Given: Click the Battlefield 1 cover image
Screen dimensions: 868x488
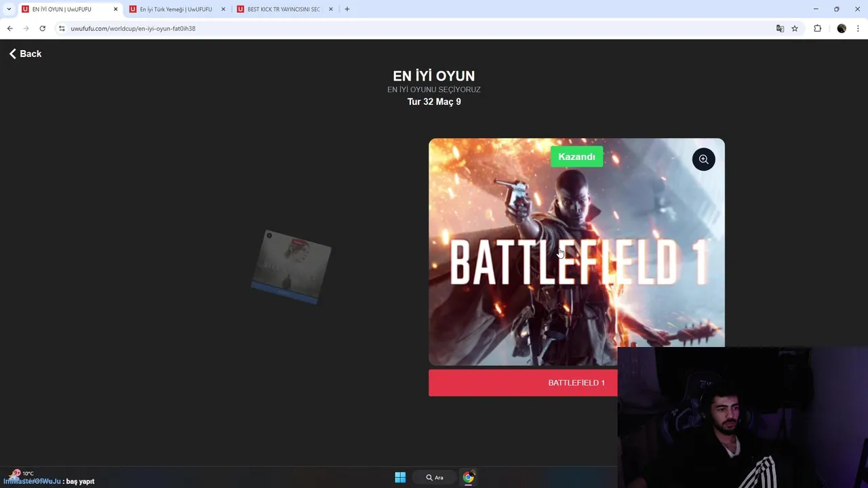Looking at the screenshot, I should point(576,251).
